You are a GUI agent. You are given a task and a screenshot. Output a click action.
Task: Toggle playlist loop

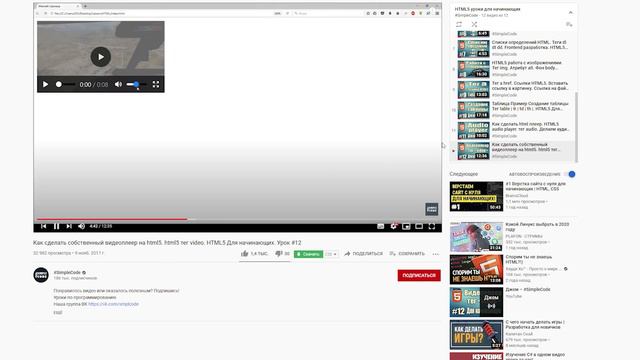click(x=459, y=24)
